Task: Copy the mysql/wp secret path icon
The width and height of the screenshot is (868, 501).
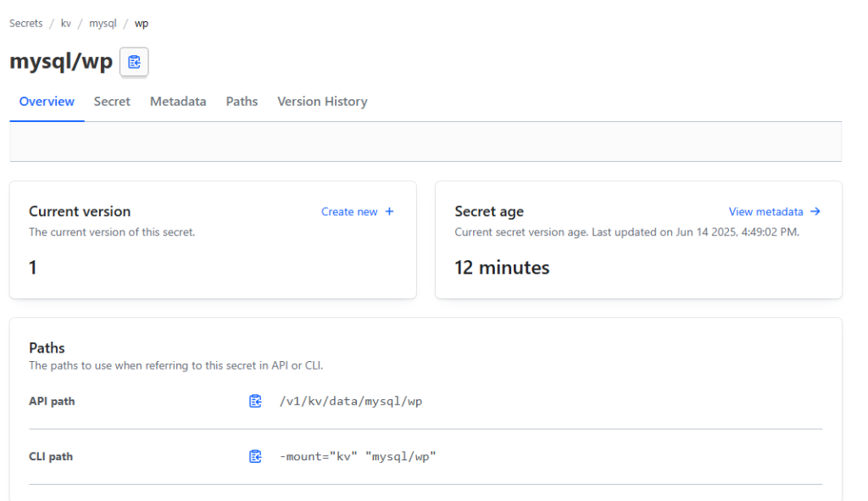Action: [134, 62]
